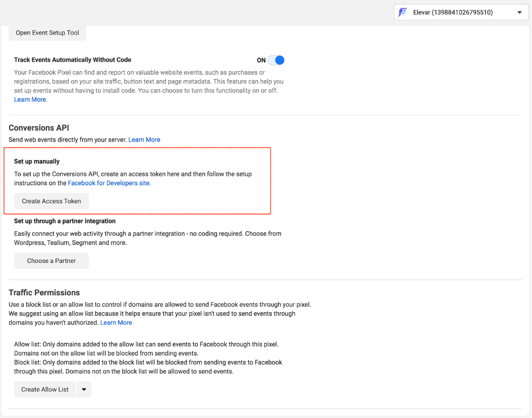Viewport: 532px width, 418px height.
Task: Click the Conversions API section heading
Action: (39, 128)
